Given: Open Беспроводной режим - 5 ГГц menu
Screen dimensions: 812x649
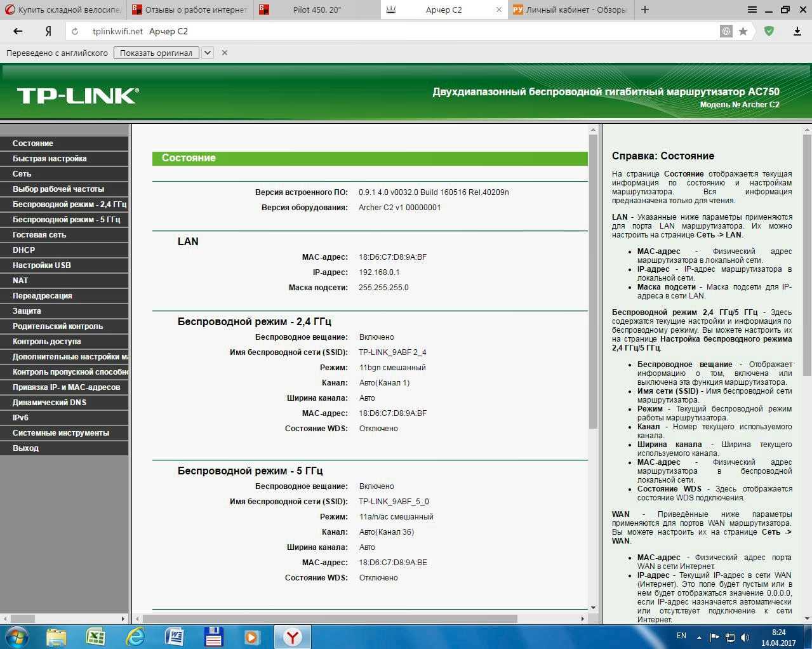Looking at the screenshot, I should (64, 220).
